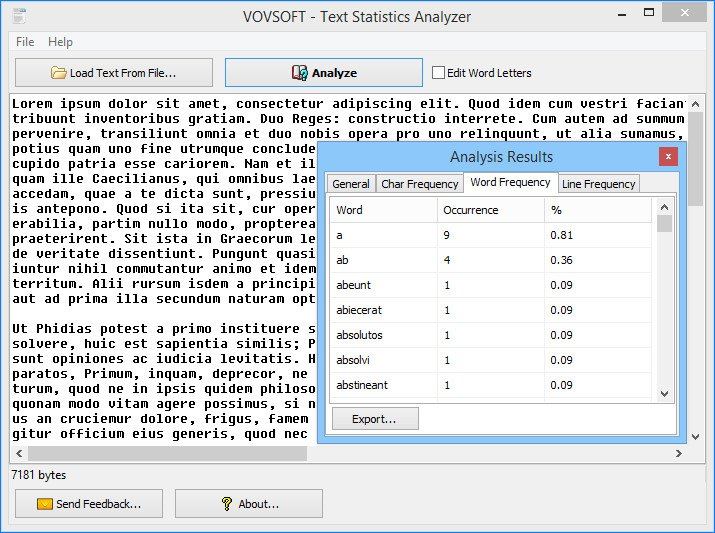
Task: Click the text area scroll right arrow
Action: point(679,453)
